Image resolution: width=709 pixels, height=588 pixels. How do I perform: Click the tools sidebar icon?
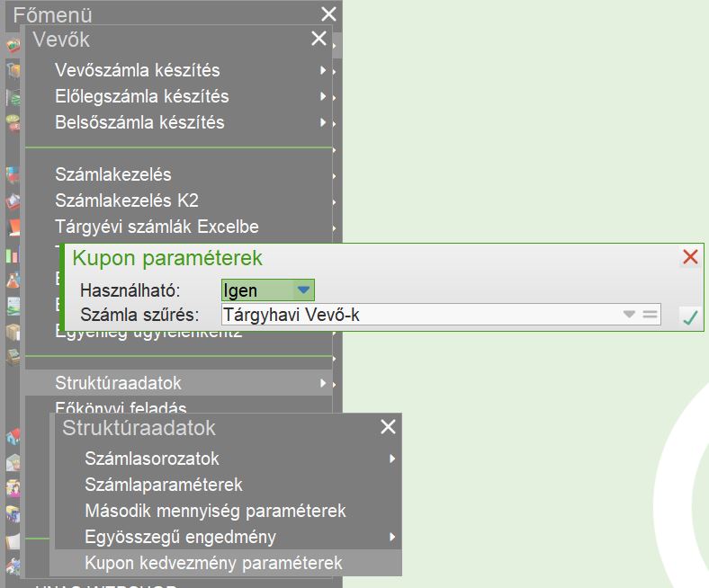pos(13,566)
